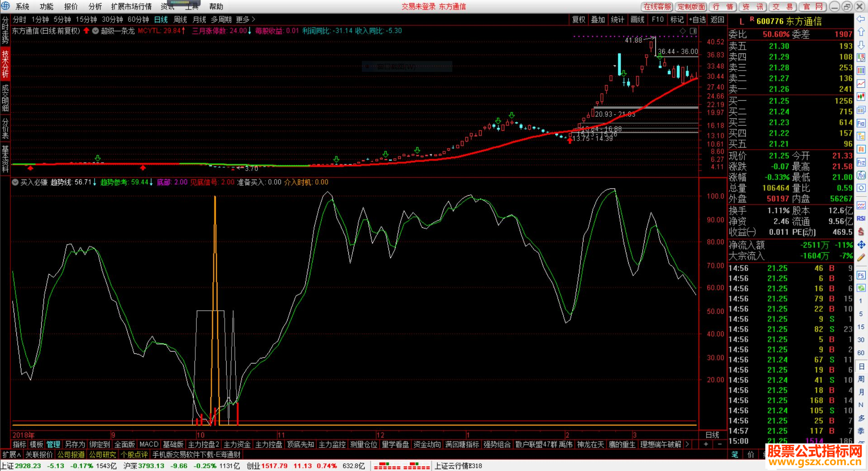Open 叠加 overlay menu
The height and width of the screenshot is (471, 868).
(x=598, y=19)
